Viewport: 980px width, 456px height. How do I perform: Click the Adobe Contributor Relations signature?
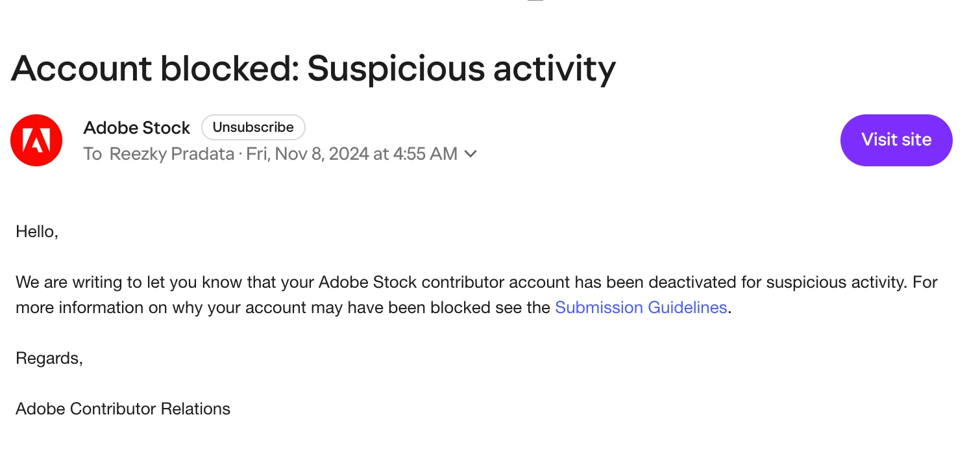123,409
